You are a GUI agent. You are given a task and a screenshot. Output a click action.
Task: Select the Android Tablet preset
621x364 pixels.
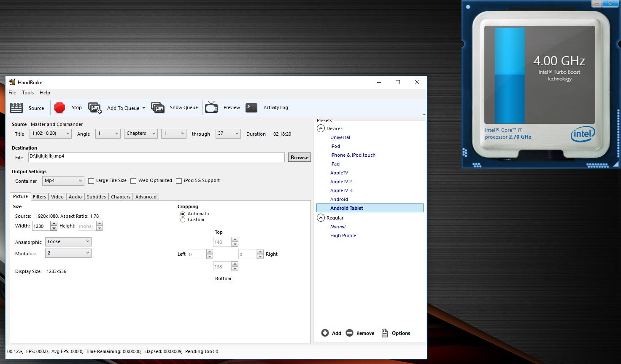[x=370, y=208]
